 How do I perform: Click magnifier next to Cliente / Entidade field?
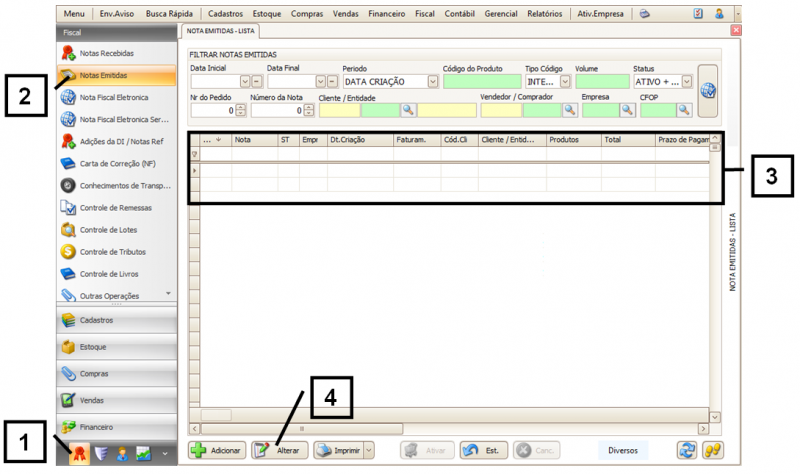408,110
